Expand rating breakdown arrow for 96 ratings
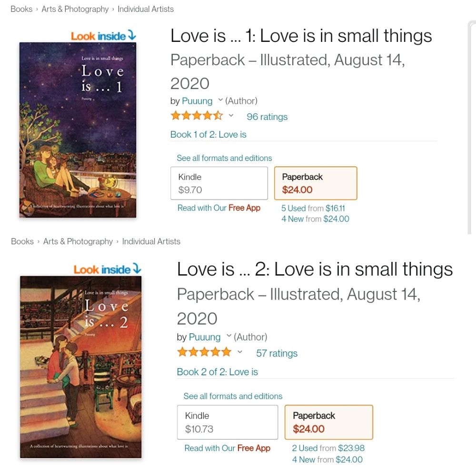476x470 pixels. [x=231, y=116]
